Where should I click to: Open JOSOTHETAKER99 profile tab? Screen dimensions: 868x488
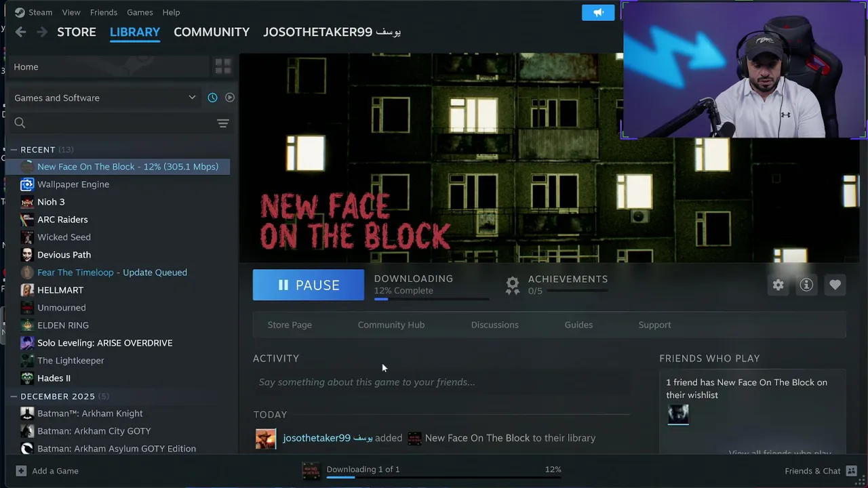click(332, 32)
